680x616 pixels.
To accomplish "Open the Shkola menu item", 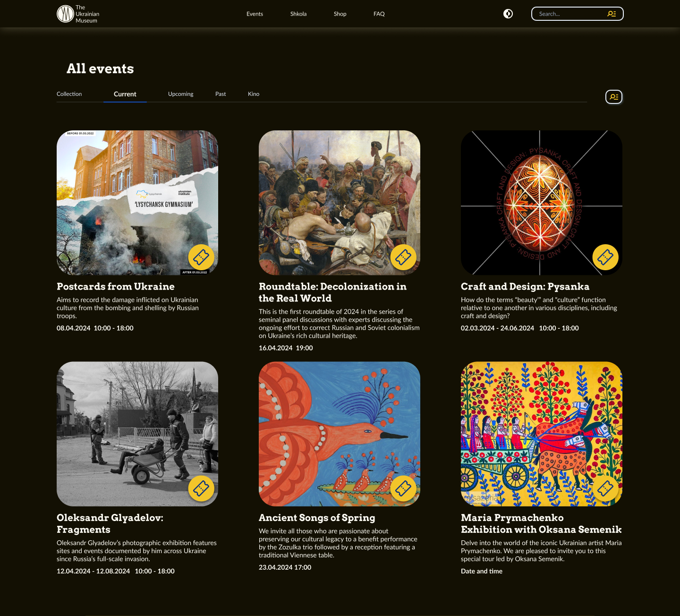I will (298, 14).
